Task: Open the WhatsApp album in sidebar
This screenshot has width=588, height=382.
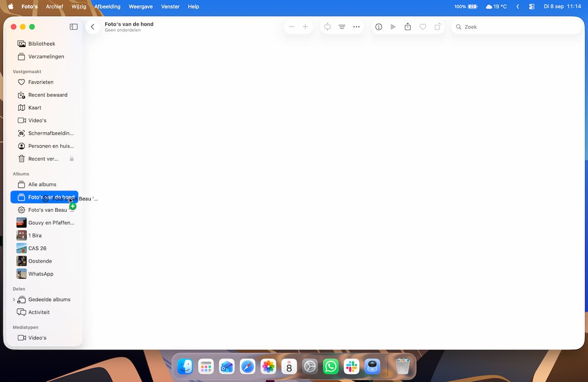Action: click(44, 274)
